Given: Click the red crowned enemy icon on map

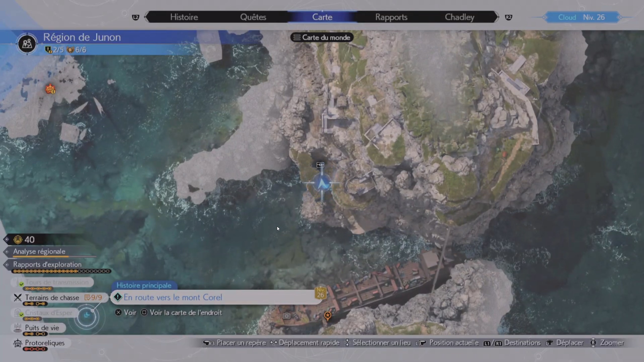Looking at the screenshot, I should 50,89.
